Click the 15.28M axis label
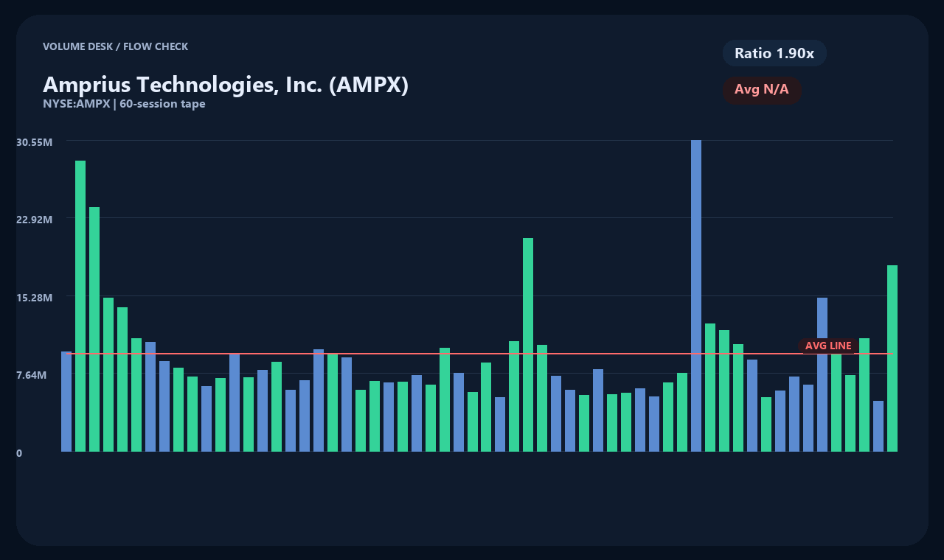The height and width of the screenshot is (560, 944). point(34,298)
